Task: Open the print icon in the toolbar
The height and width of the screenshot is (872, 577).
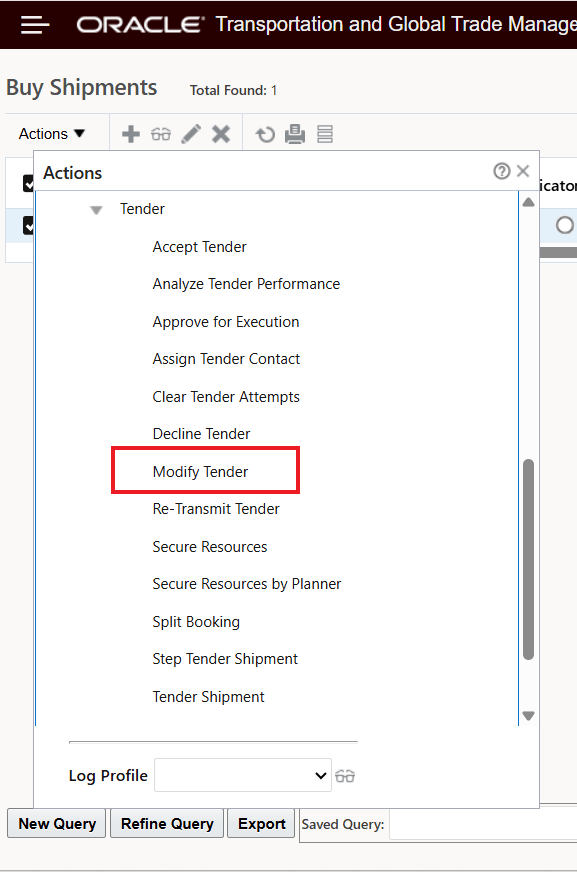Action: pyautogui.click(x=295, y=133)
